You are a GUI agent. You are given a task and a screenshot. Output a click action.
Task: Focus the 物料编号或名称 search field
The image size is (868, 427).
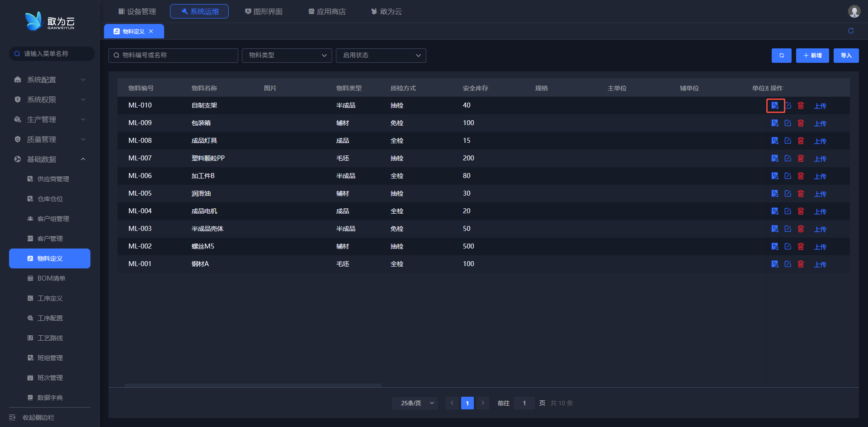[x=173, y=56]
